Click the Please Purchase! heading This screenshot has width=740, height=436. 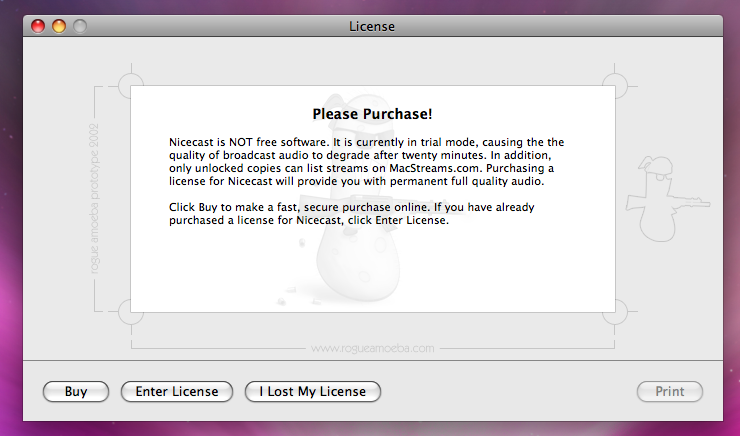tap(372, 114)
